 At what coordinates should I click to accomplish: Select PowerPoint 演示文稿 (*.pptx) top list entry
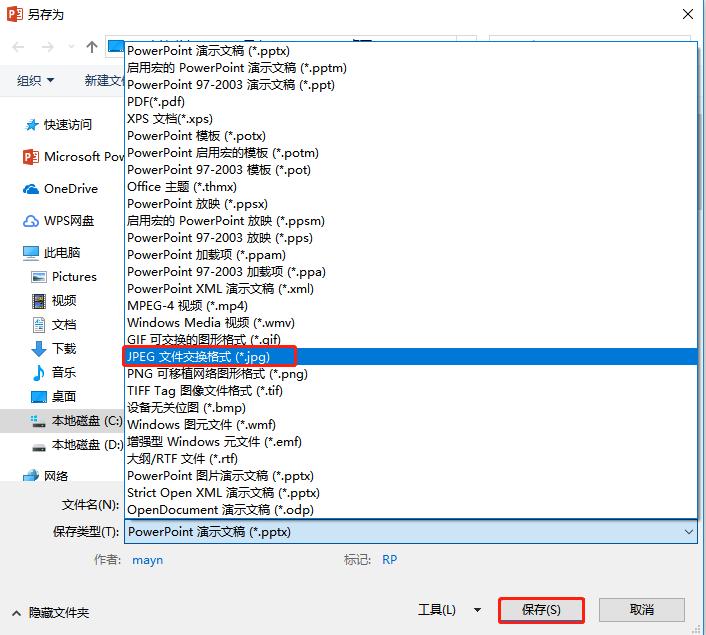tap(411, 51)
